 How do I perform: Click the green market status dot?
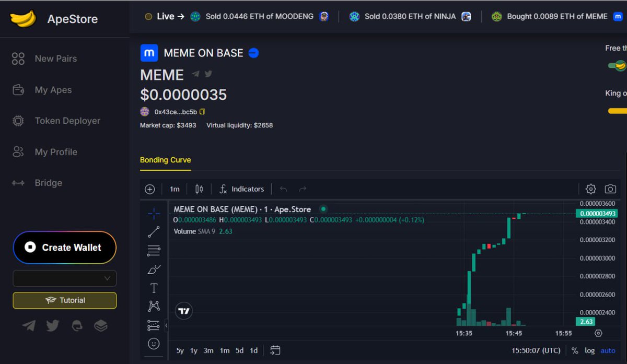tap(323, 209)
